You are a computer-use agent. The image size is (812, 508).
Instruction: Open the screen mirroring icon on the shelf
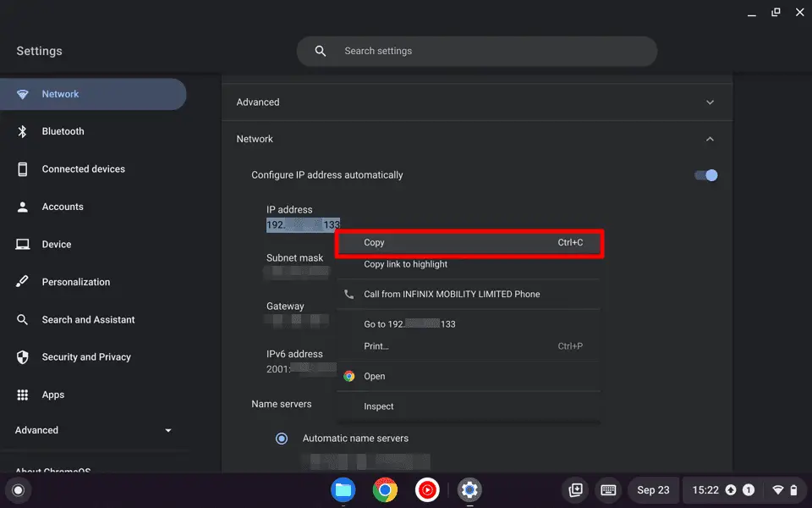click(x=574, y=490)
